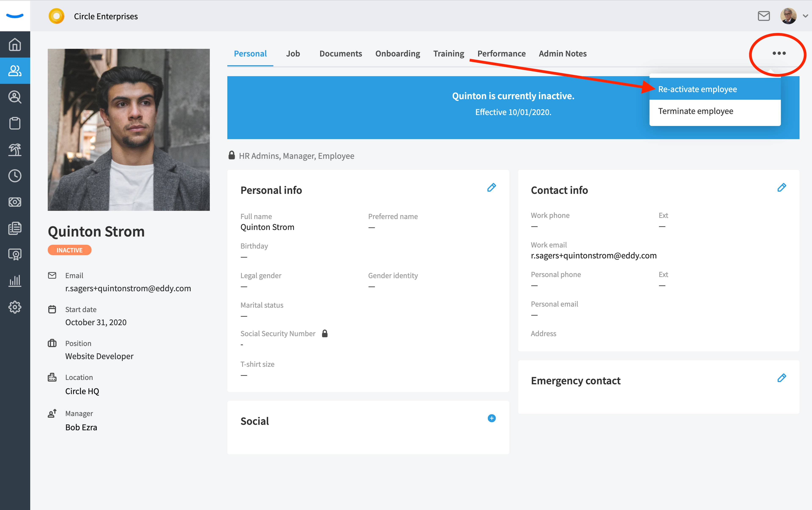
Task: Click the Emergency contact heading
Action: (576, 381)
